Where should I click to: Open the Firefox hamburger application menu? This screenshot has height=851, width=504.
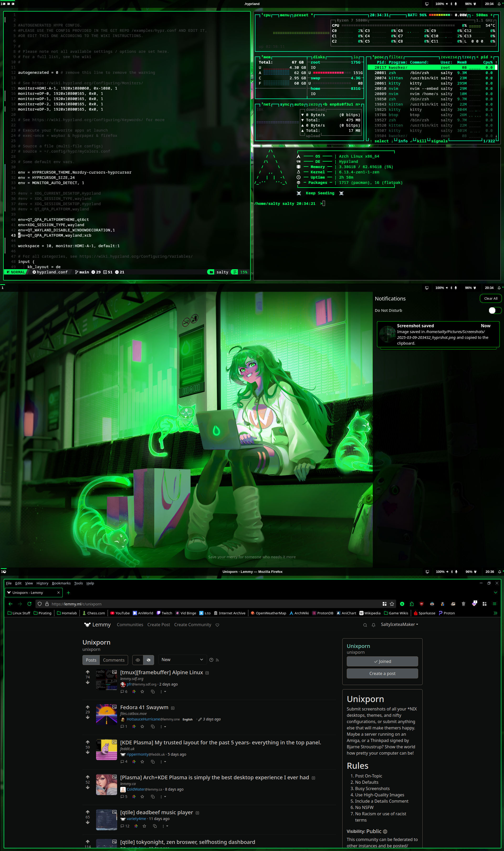[495, 604]
